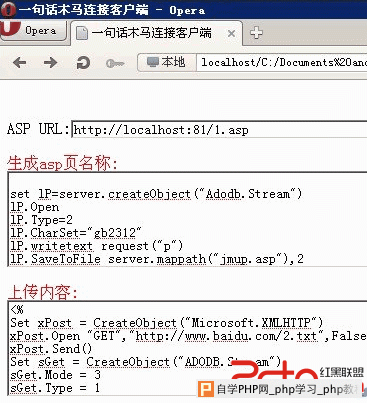
Task: Click the lP.writetext request("p") line
Action: (97, 246)
